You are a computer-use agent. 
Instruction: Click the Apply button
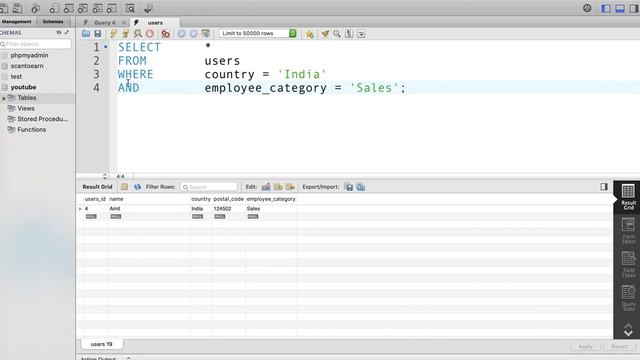[x=585, y=347]
